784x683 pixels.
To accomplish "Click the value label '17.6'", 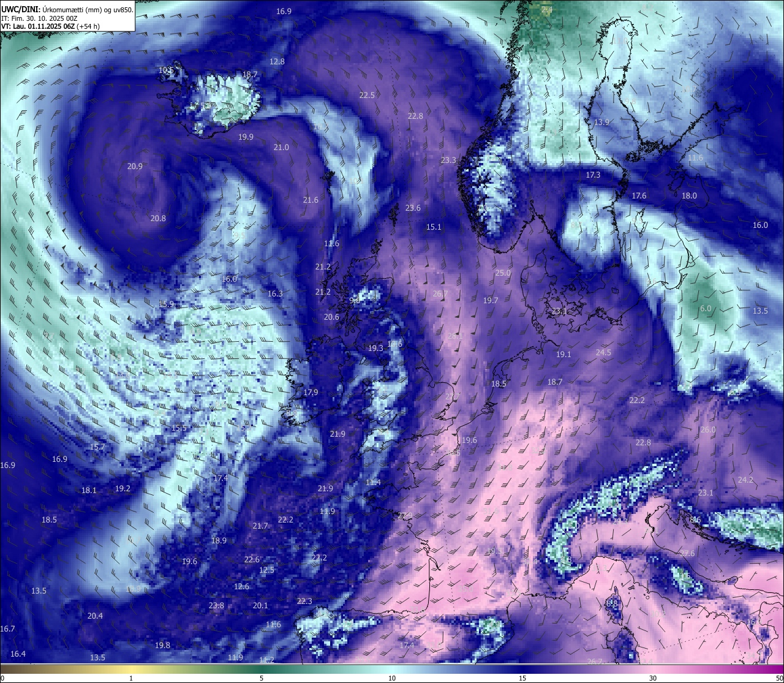I will tap(639, 196).
